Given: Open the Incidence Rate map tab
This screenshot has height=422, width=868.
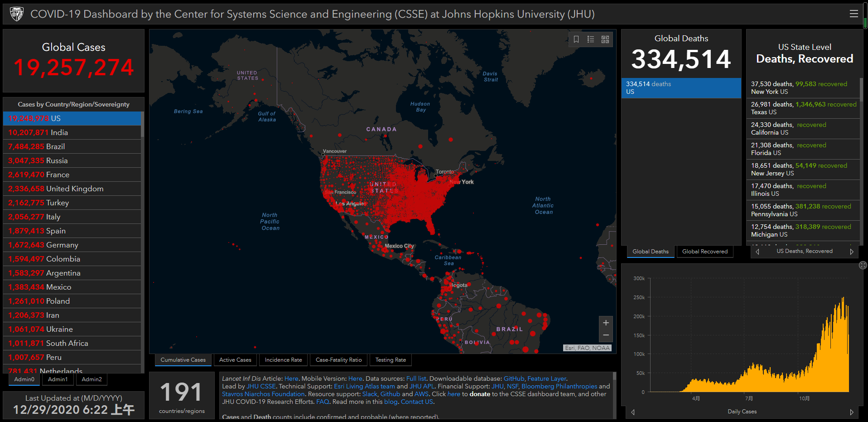Looking at the screenshot, I should 284,360.
